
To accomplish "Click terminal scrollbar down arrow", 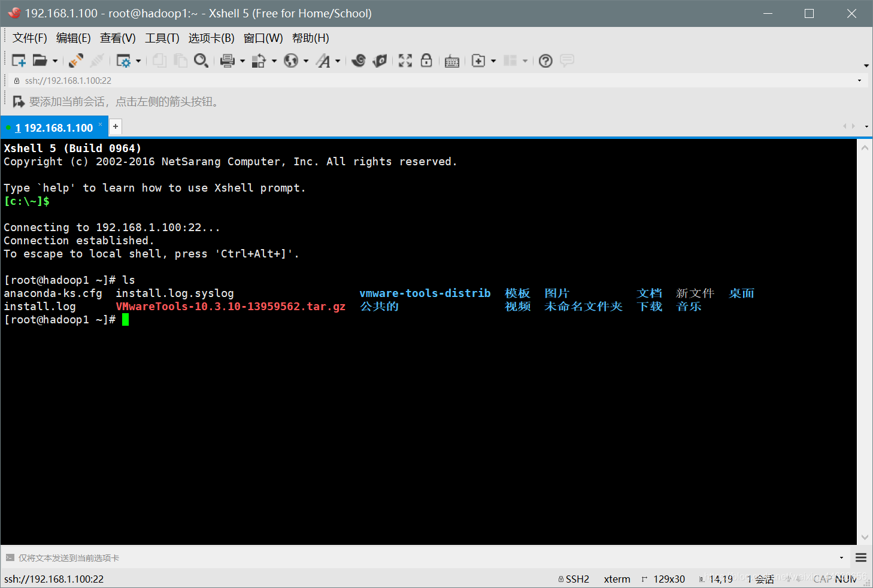I will (865, 537).
